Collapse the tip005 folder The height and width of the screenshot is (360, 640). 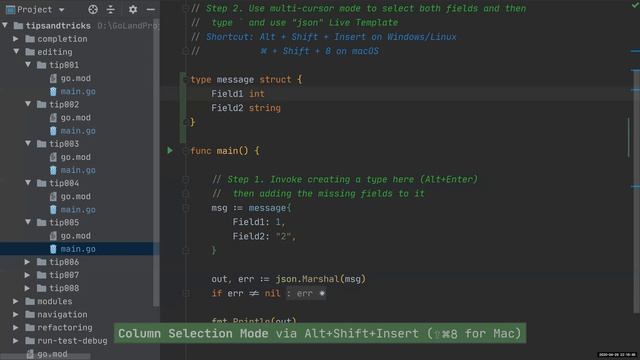tap(28, 222)
